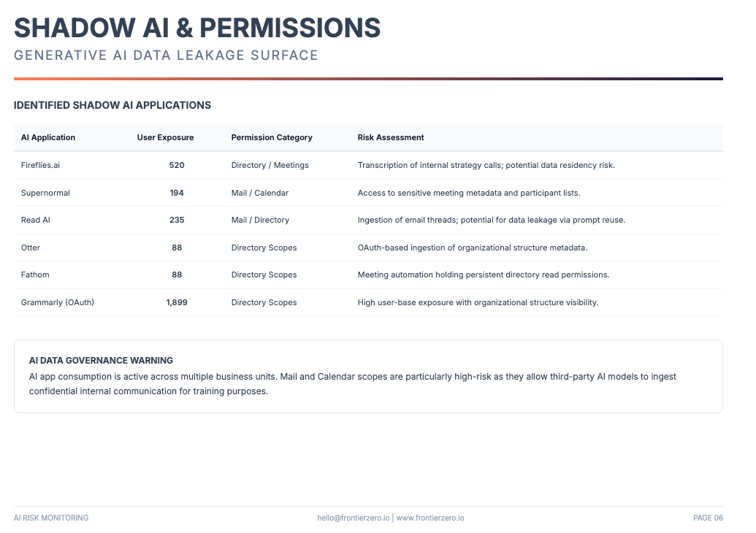The image size is (756, 533).
Task: Select the Read AI table entry
Action: [x=35, y=220]
